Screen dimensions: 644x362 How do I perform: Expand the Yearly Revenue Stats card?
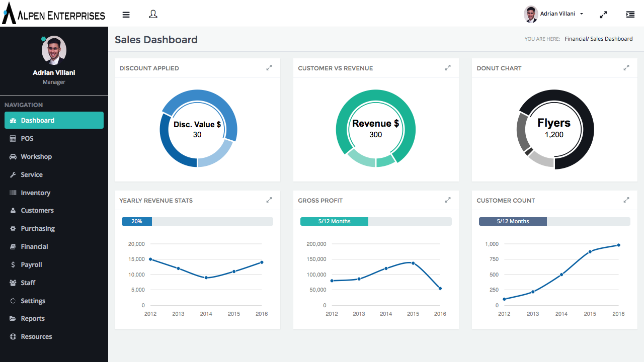pyautogui.click(x=269, y=200)
